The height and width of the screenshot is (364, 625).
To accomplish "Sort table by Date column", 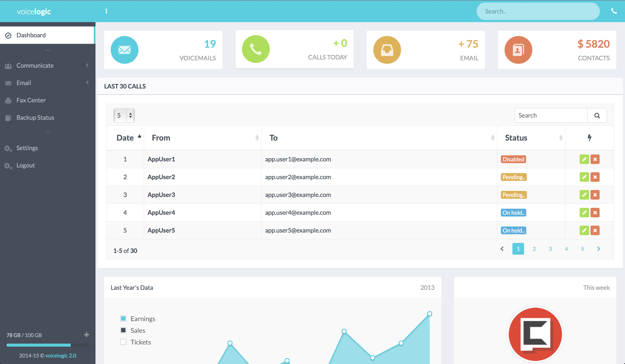I will pyautogui.click(x=125, y=138).
